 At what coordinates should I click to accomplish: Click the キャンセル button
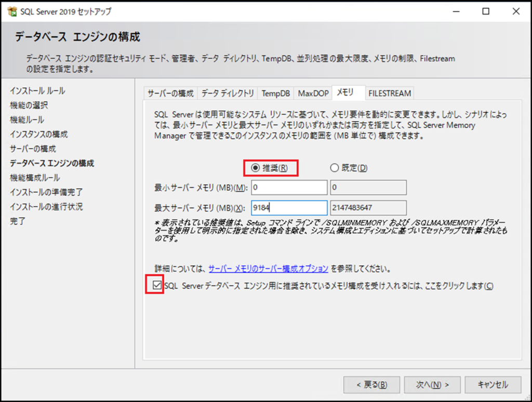[x=493, y=385]
